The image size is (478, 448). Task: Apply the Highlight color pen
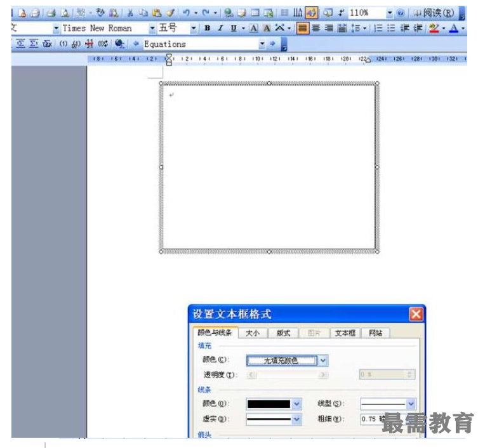pos(434,29)
